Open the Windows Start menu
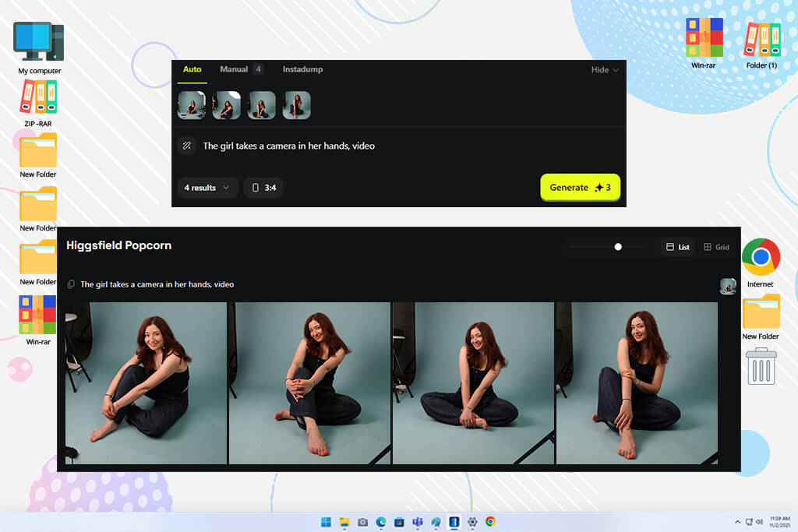798x532 pixels. [326, 522]
